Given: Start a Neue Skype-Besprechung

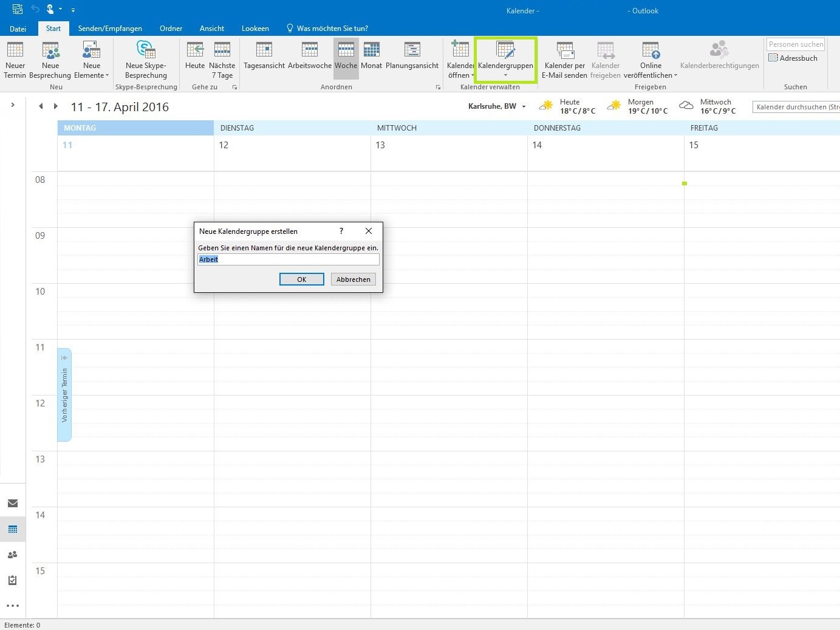Looking at the screenshot, I should (x=146, y=60).
